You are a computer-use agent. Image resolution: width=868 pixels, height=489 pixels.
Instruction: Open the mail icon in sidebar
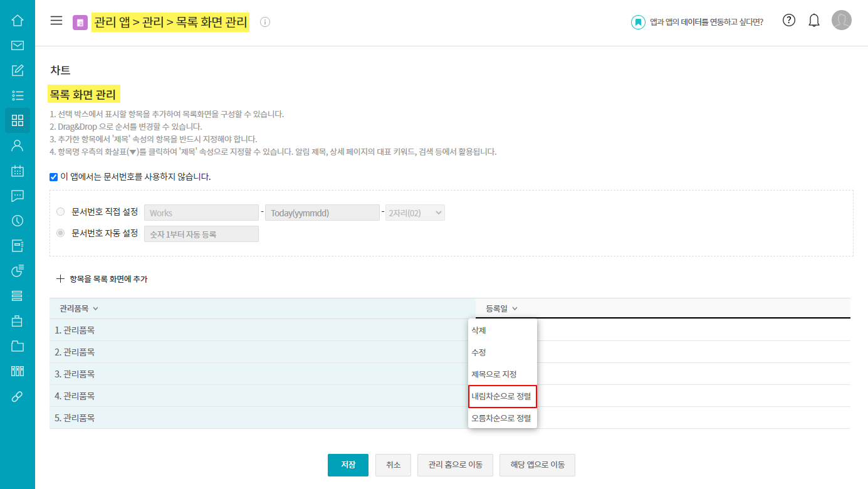[x=18, y=45]
